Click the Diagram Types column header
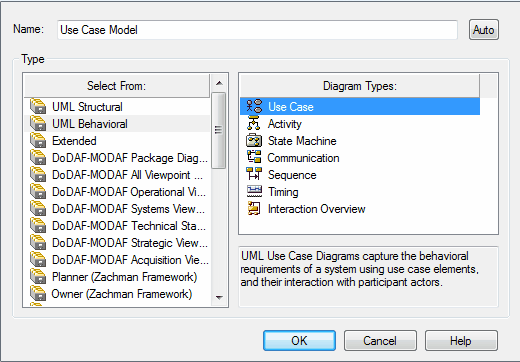Viewport: 520px width, 362px height. tap(360, 86)
